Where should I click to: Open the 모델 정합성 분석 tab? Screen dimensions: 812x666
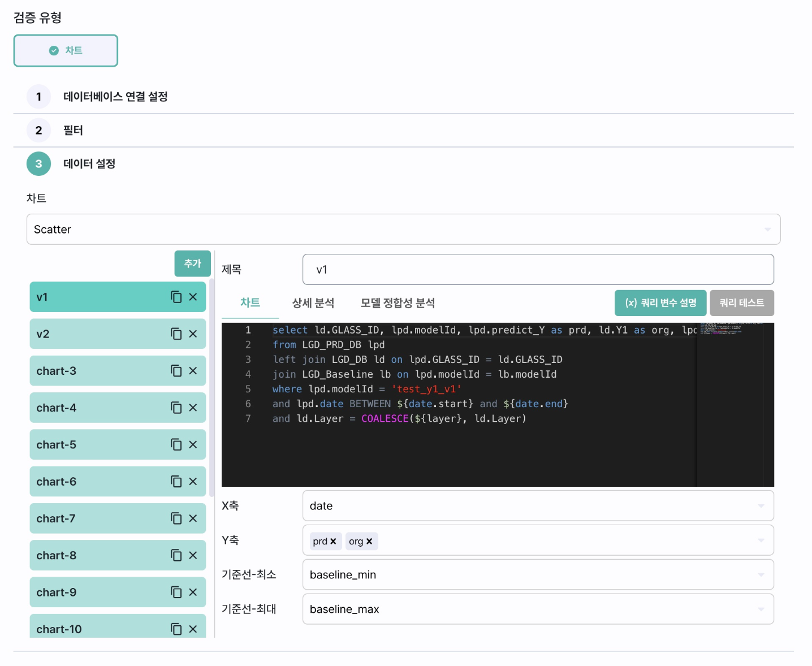point(398,303)
